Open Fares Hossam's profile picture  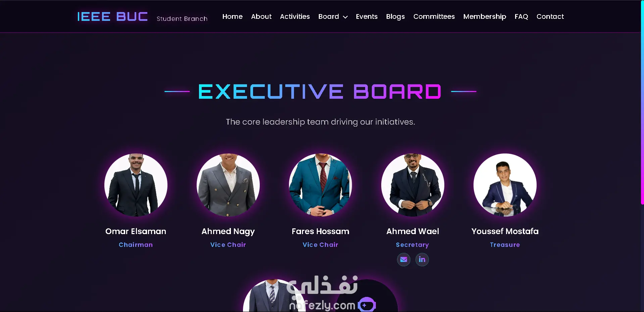pos(320,185)
